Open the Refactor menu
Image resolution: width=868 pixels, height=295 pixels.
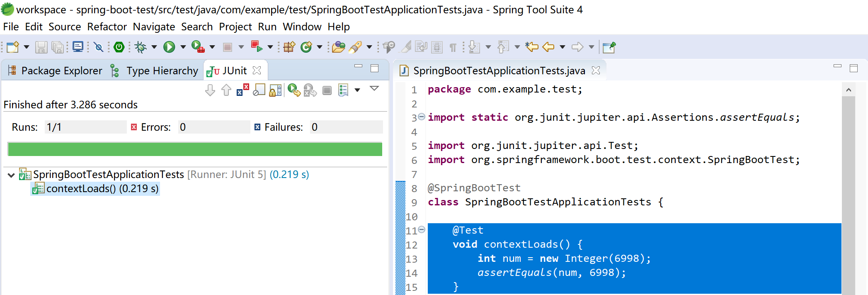click(107, 27)
